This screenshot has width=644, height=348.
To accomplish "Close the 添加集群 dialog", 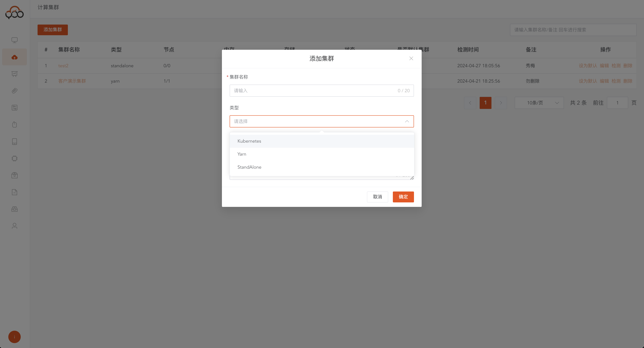I will pyautogui.click(x=411, y=58).
